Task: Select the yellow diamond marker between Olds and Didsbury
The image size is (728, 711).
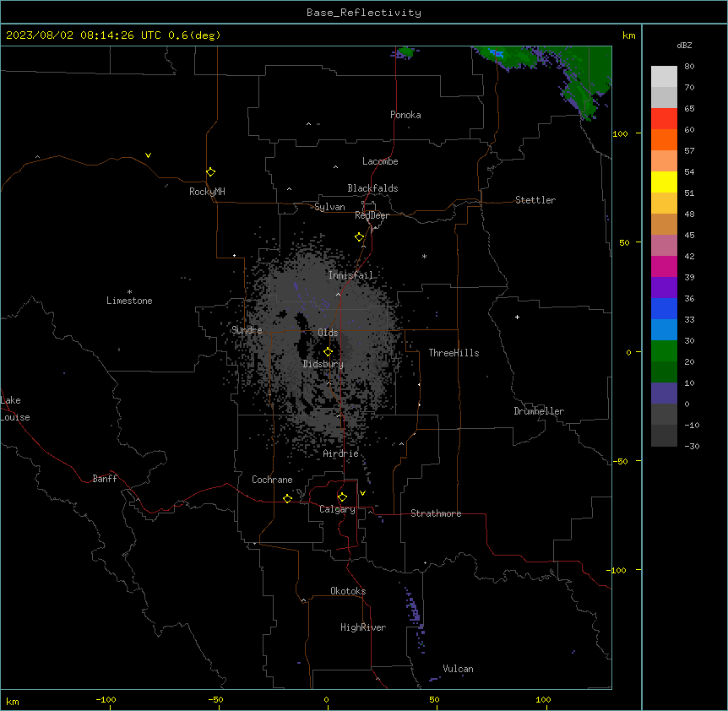Action: point(328,352)
